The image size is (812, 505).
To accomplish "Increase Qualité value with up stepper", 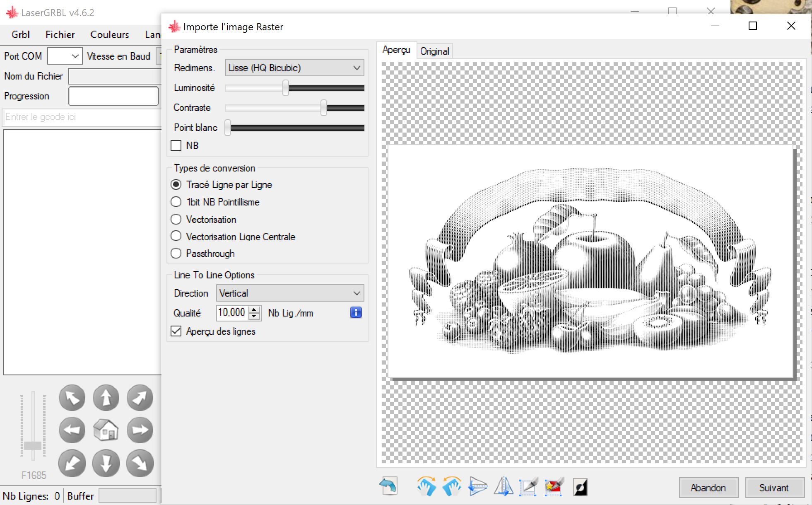I will point(254,309).
